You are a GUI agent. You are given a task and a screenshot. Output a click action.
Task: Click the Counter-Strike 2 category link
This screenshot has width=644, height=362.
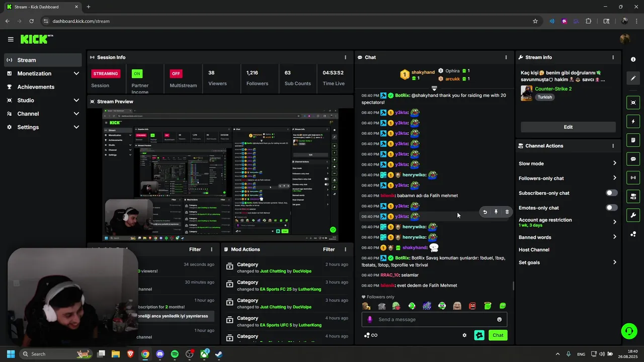(x=553, y=89)
